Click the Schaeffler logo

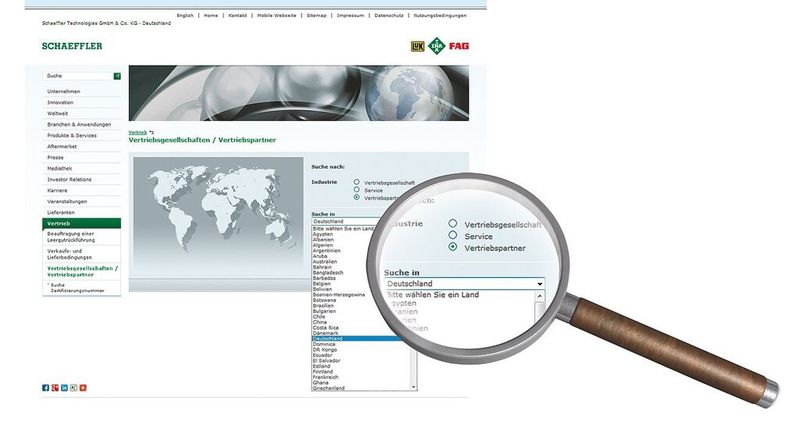coord(72,46)
